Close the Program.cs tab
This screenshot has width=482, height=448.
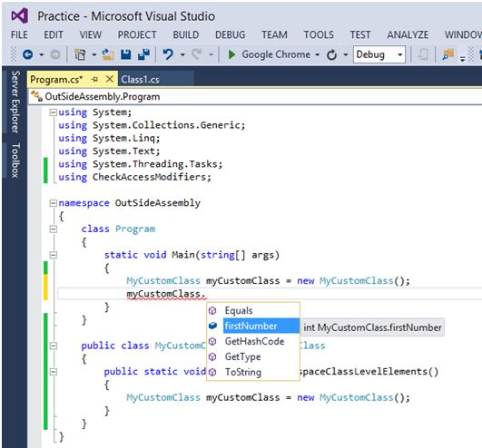[x=110, y=79]
